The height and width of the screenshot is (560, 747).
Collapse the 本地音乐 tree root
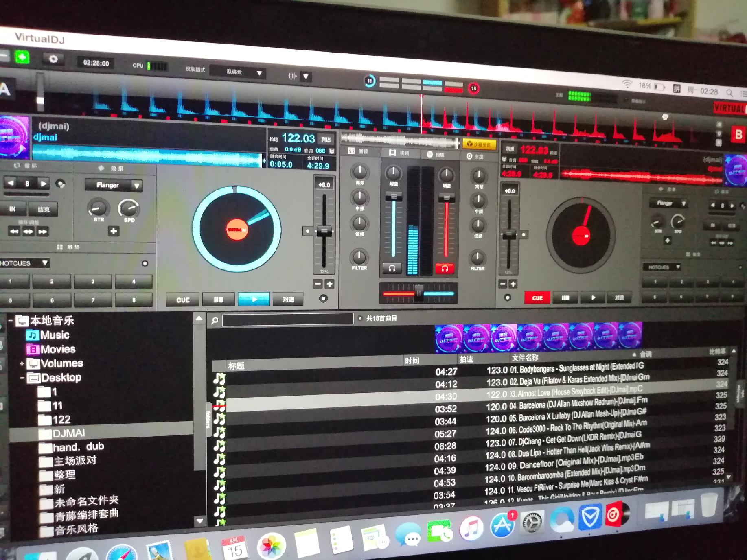[10, 321]
